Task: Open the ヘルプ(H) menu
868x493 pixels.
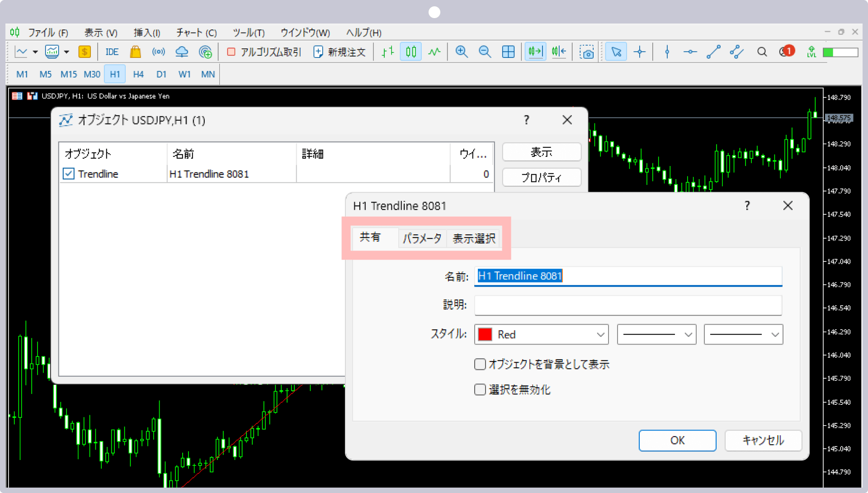Action: (x=364, y=33)
